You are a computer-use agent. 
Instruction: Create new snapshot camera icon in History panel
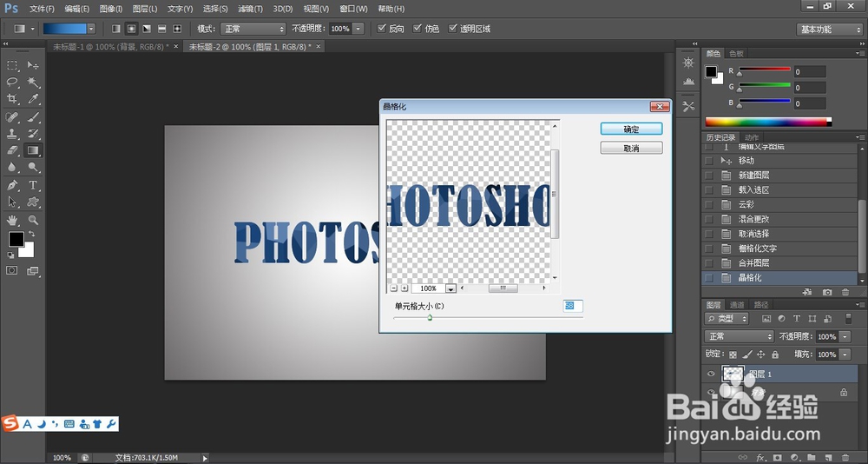point(827,292)
